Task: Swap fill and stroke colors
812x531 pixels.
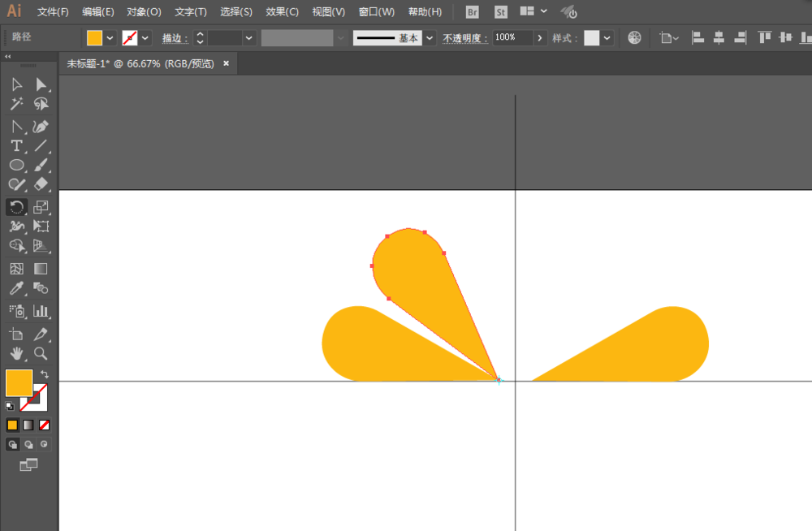Action: tap(45, 374)
